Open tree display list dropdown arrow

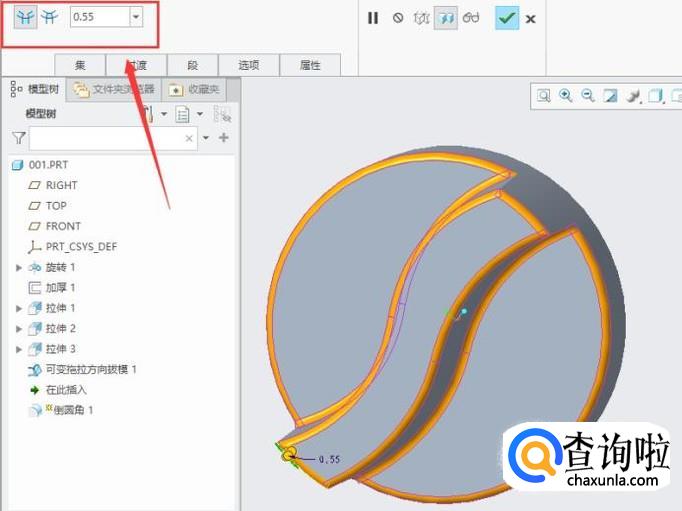(200, 114)
